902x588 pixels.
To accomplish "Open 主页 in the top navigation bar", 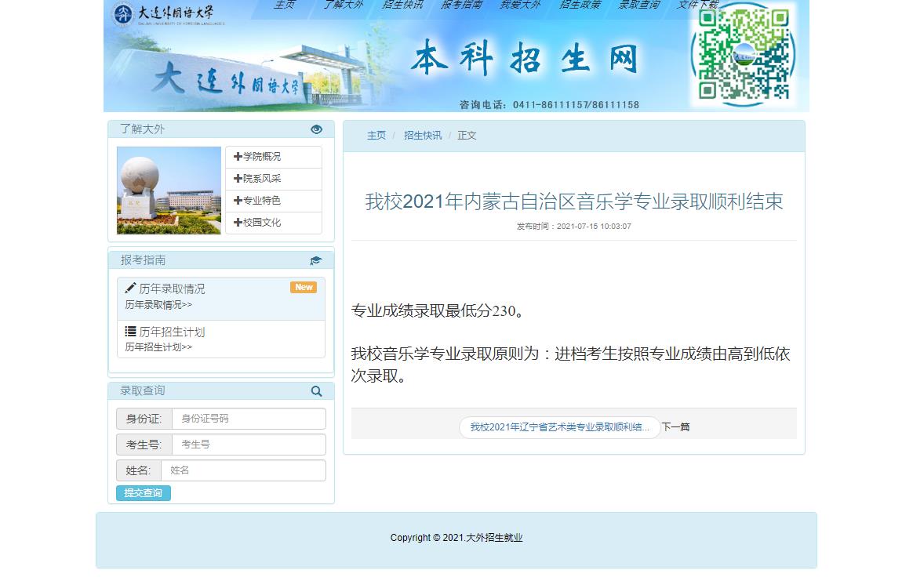I will (x=284, y=5).
